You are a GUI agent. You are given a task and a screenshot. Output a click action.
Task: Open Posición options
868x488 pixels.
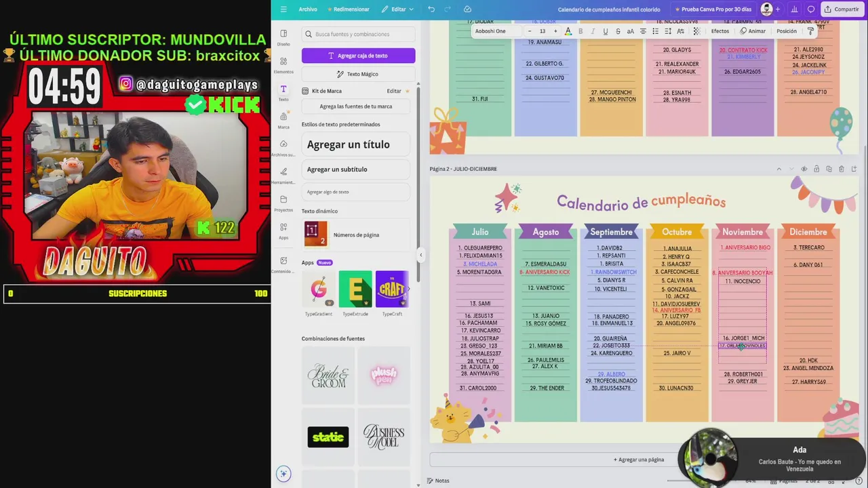pos(787,31)
